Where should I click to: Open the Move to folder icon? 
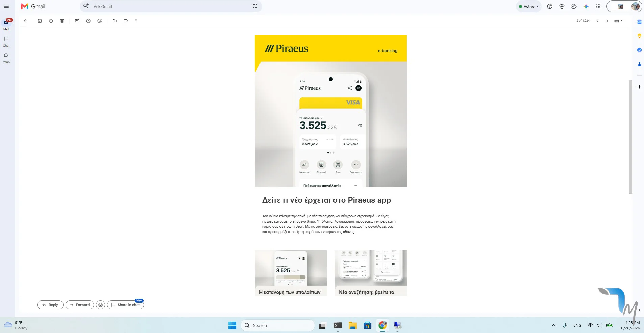click(x=115, y=21)
